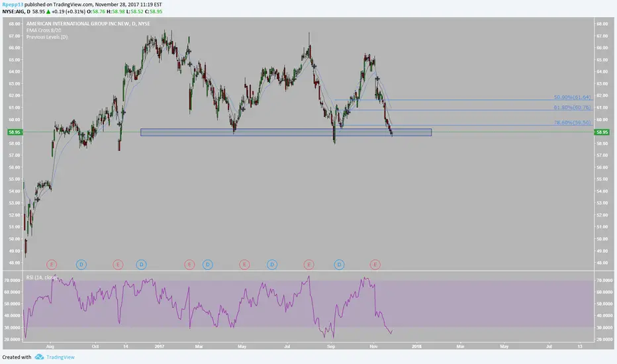Click the C:58.95 close value in header
The width and height of the screenshot is (617, 364).
pos(154,12)
